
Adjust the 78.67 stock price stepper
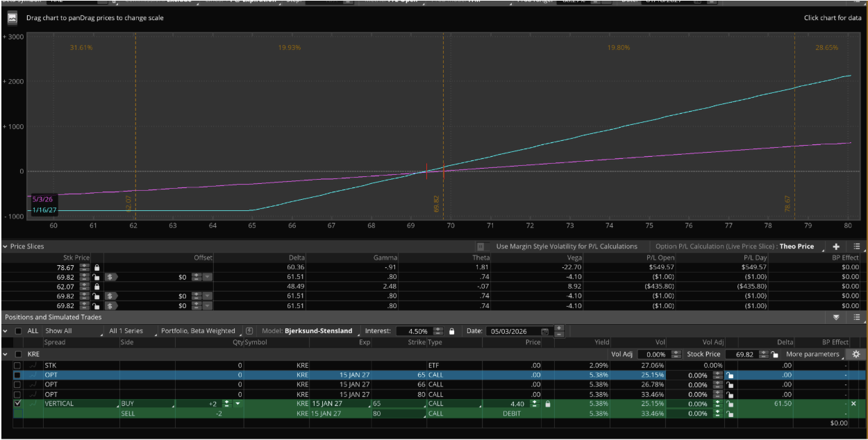pos(85,267)
